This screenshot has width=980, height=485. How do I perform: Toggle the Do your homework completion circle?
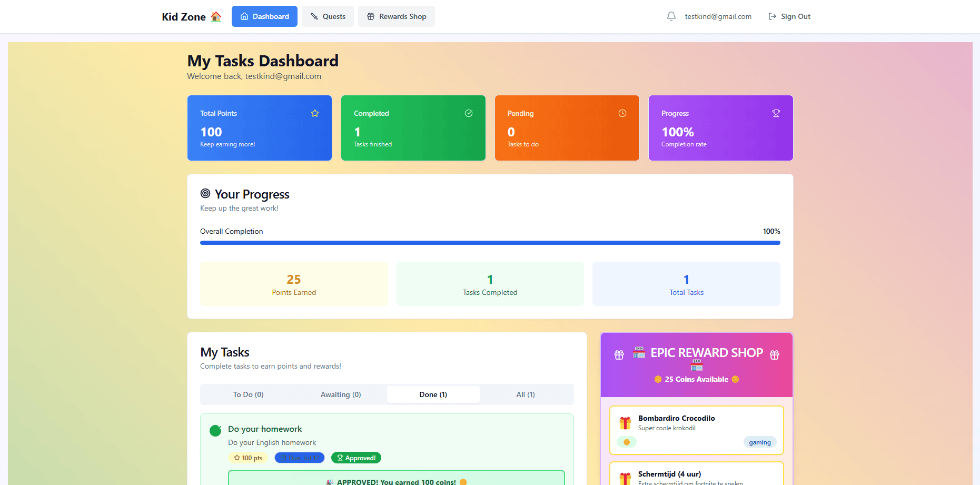[x=215, y=431]
